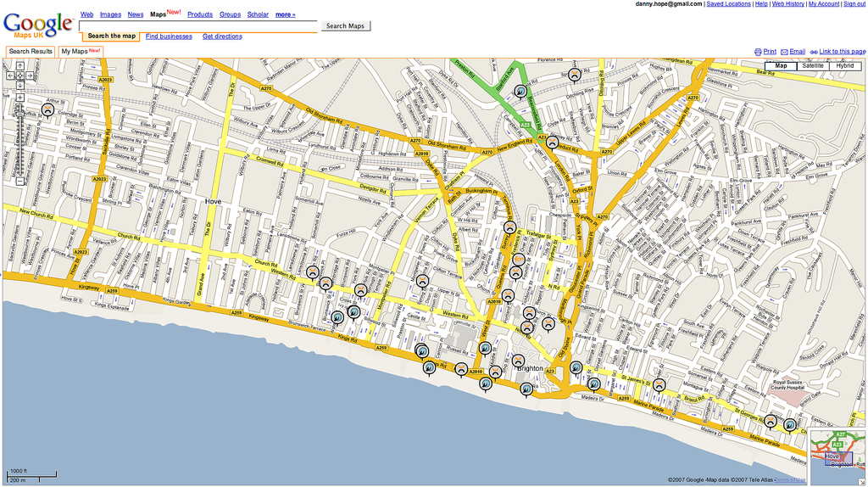Select the Map view type button
Image resolution: width=868 pixels, height=487 pixels.
tap(781, 66)
